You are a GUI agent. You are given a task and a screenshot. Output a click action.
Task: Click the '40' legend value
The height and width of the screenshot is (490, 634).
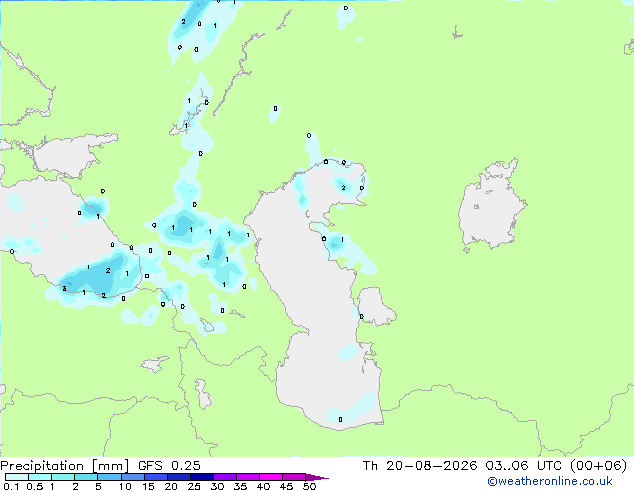pos(263,486)
